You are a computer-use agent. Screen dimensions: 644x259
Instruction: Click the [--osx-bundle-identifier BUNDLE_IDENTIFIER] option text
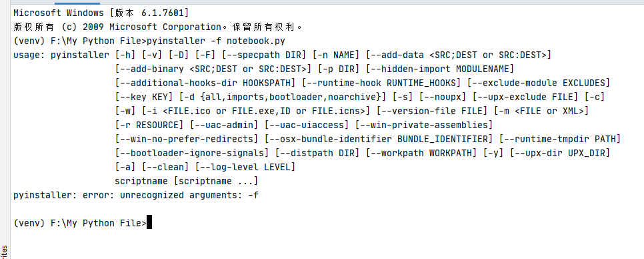click(x=378, y=140)
